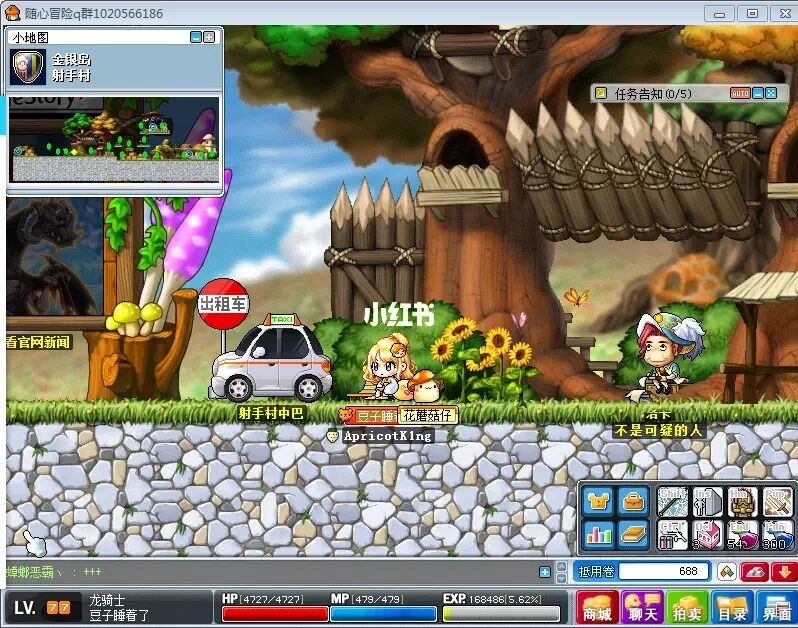Open the 拍卖 auction house
The image size is (798, 628).
click(x=687, y=608)
